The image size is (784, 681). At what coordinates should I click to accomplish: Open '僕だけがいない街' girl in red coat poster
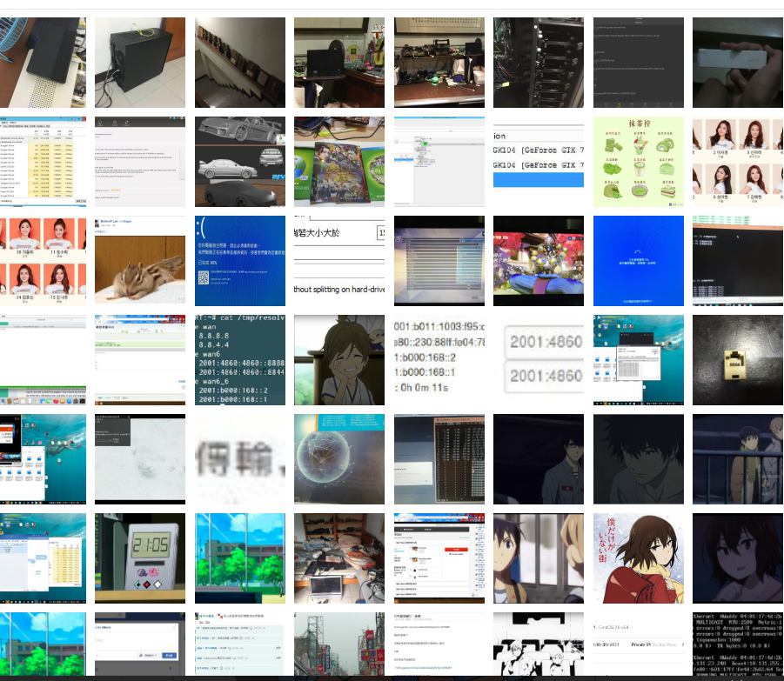[x=639, y=558]
